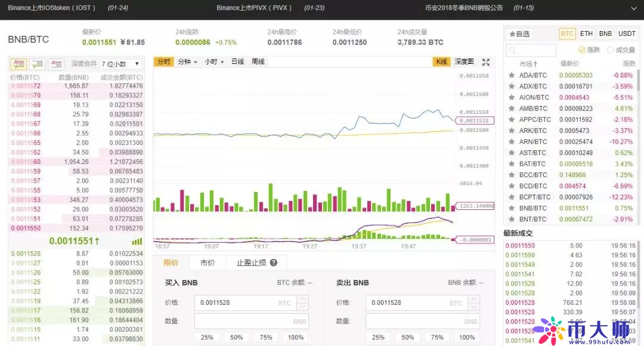The height and width of the screenshot is (346, 644).
Task: Decrease the sell price stepper arrow
Action: [474, 307]
